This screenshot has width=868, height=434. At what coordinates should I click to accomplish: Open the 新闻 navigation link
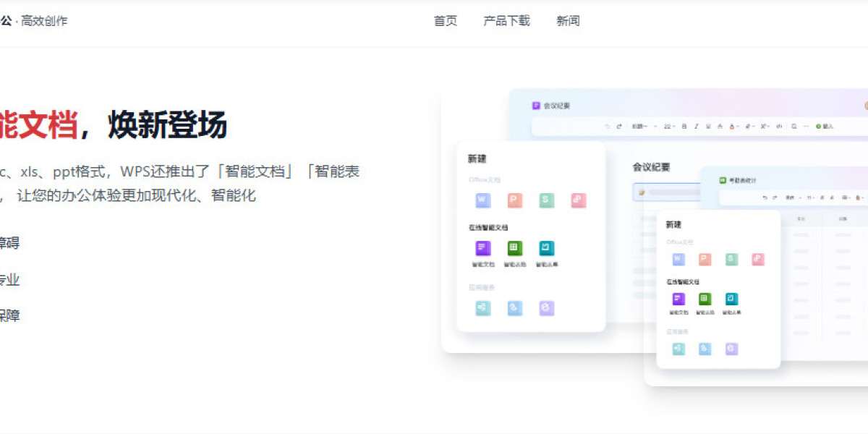coord(568,21)
